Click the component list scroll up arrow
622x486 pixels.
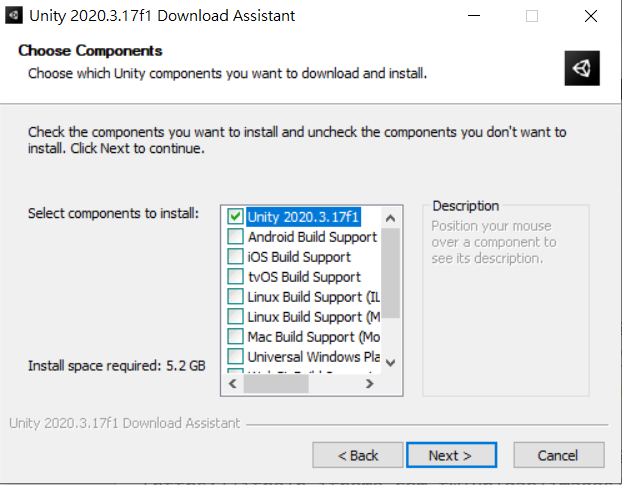[x=390, y=218]
